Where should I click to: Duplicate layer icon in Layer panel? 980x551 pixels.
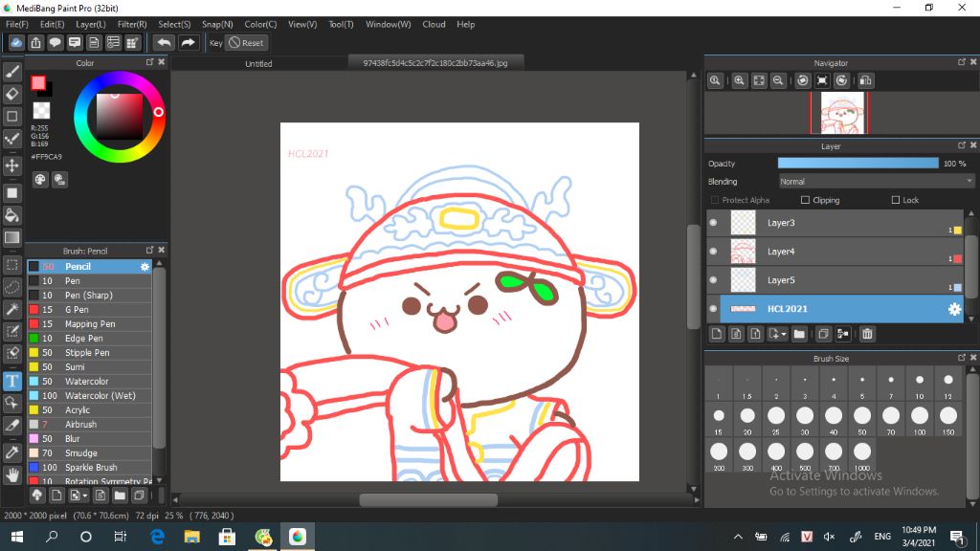[823, 334]
